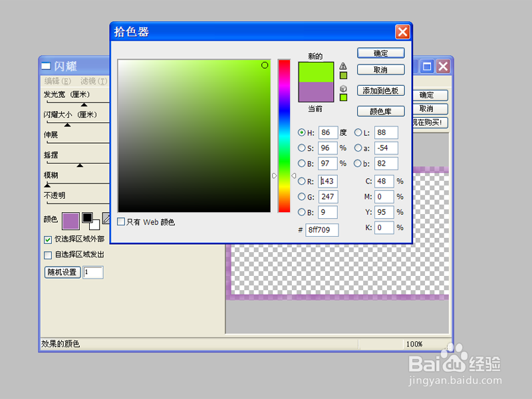Click the Y yellow percentage field
Viewport: 532px width, 399px height.
pyautogui.click(x=384, y=212)
